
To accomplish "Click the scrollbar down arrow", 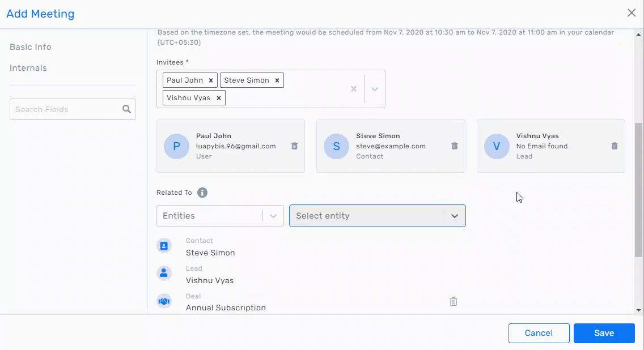I will pos(638,310).
